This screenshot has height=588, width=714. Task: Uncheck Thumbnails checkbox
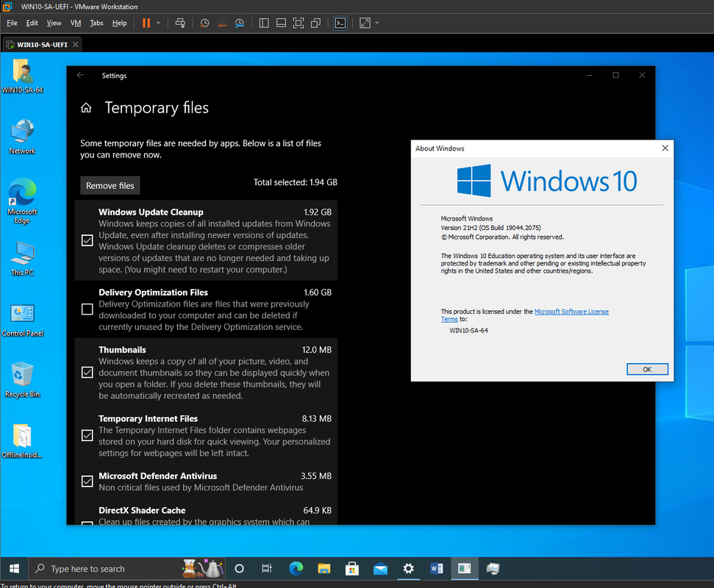point(87,373)
